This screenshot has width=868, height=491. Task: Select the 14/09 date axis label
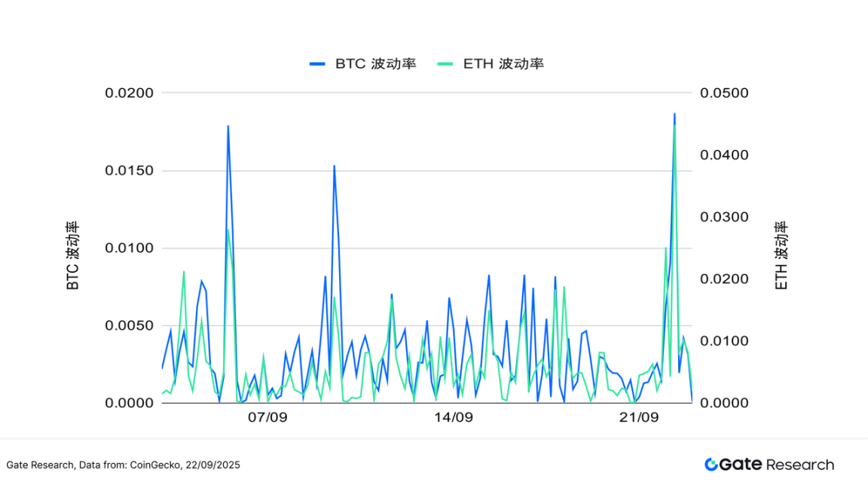(454, 417)
